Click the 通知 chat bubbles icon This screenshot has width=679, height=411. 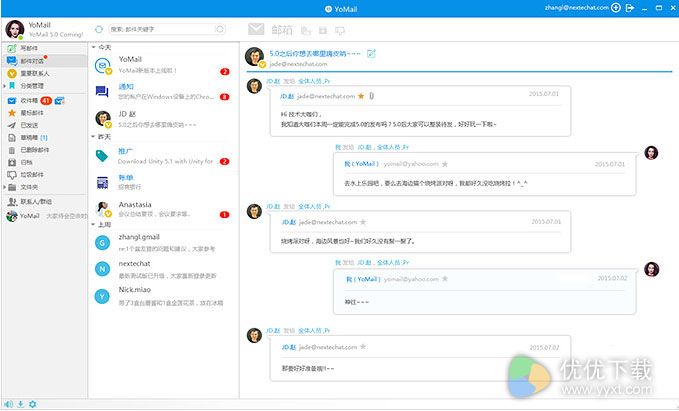pyautogui.click(x=102, y=91)
